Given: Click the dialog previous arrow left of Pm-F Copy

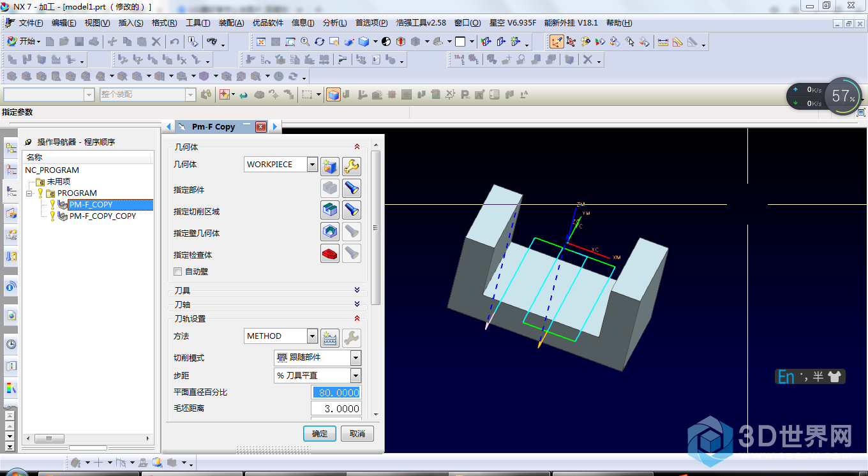Looking at the screenshot, I should (168, 127).
